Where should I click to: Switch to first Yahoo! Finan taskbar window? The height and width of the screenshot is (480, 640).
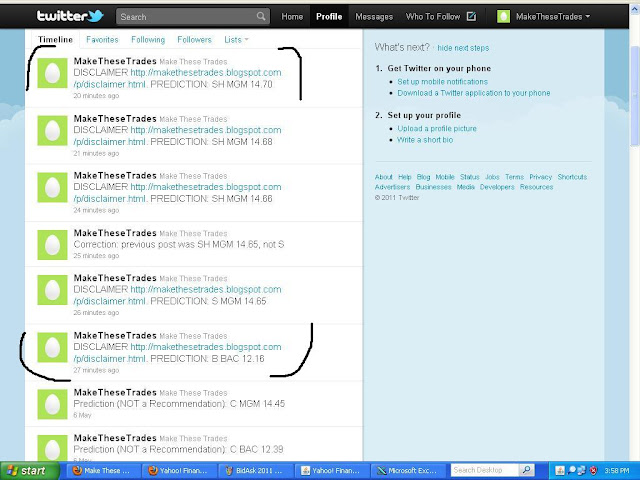click(178, 471)
